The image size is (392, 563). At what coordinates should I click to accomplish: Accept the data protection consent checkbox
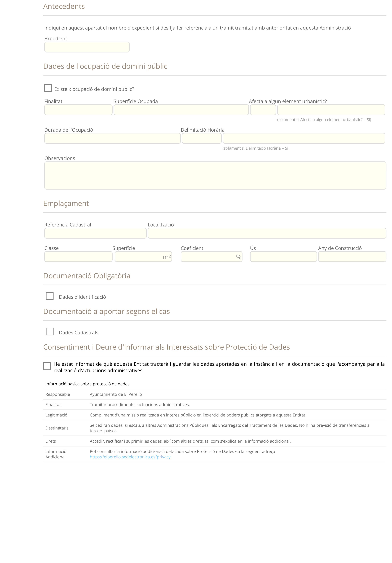pos(47,366)
